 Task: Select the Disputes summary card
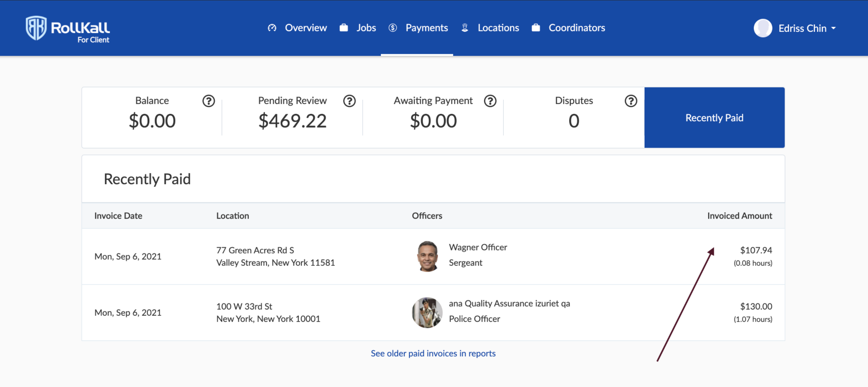(574, 118)
